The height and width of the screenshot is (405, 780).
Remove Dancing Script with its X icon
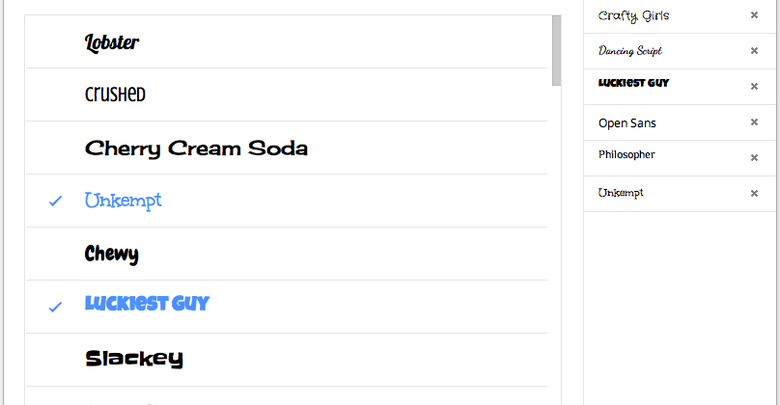click(754, 51)
